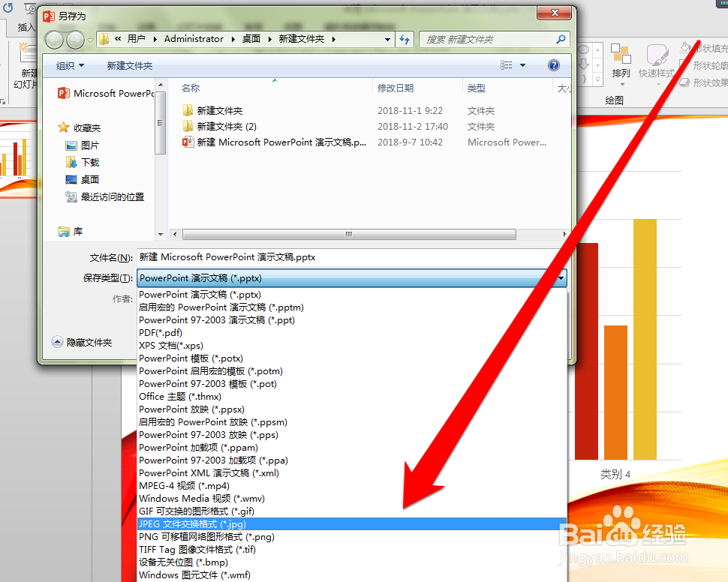Refresh the folder listing
This screenshot has height=582, width=728.
[405, 40]
